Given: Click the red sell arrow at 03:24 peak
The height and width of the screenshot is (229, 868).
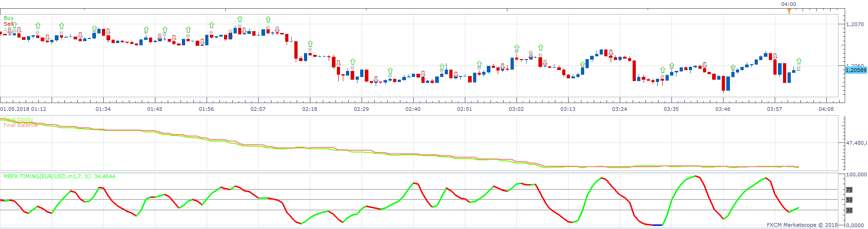Looking at the screenshot, I should (611, 53).
